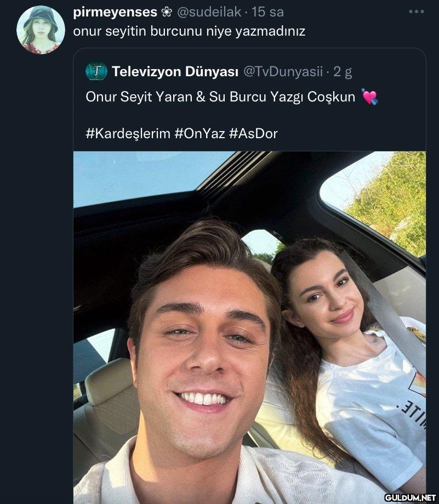Click the "2 g" quoted tweet timestamp
This screenshot has width=439, height=504.
point(343,71)
